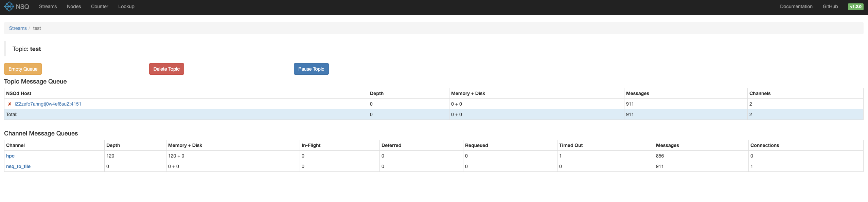Open host iZ2zefo7ahngtj0w4ef8suZ:4151 link
Image resolution: width=868 pixels, height=202 pixels.
coord(48,104)
